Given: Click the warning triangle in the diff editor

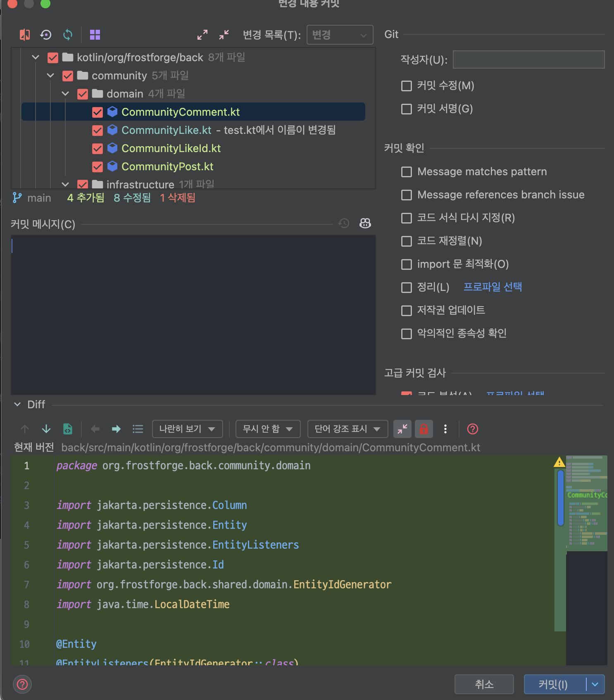Looking at the screenshot, I should pyautogui.click(x=559, y=462).
